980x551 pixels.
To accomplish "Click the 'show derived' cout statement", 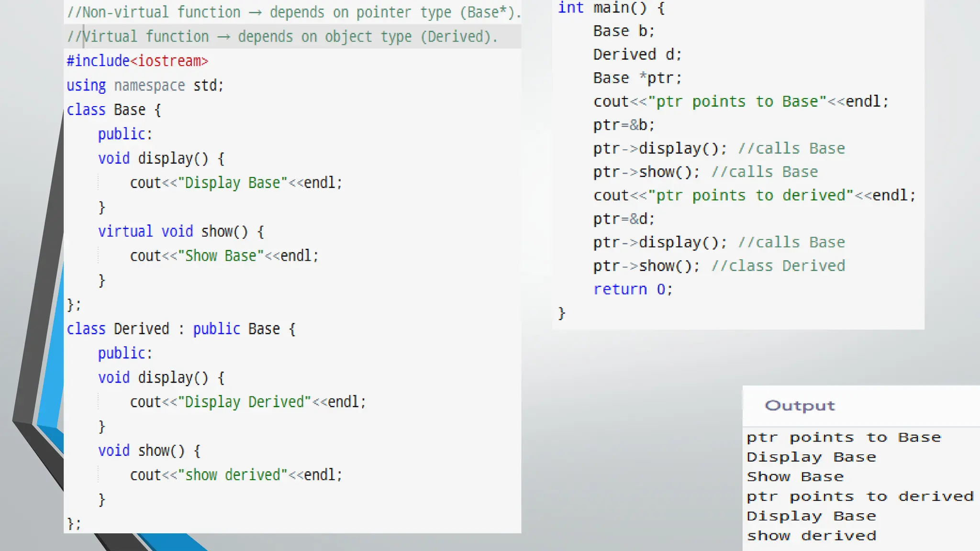I will pyautogui.click(x=236, y=475).
